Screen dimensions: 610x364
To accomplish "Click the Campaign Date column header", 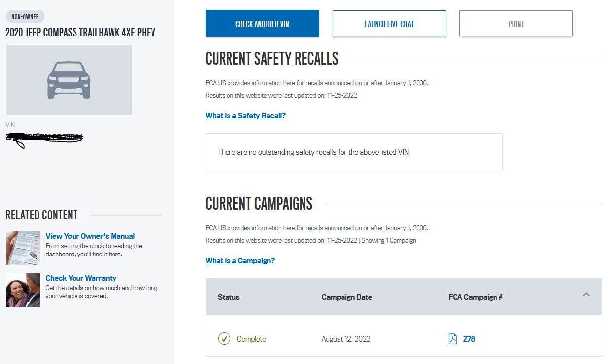I will pyautogui.click(x=346, y=297).
